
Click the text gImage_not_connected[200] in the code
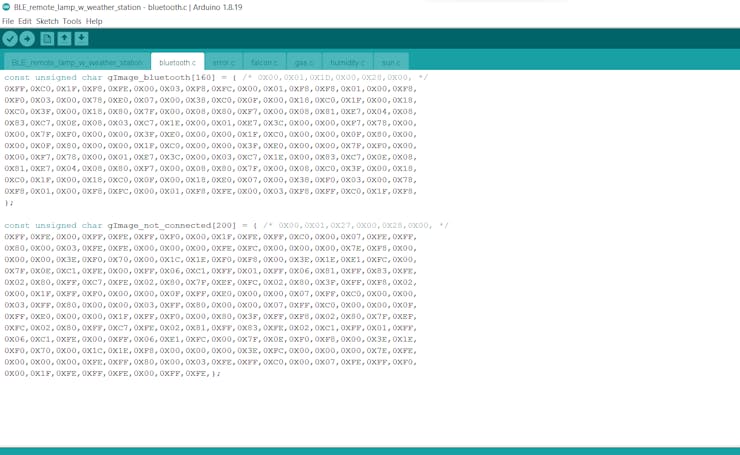pyautogui.click(x=171, y=226)
